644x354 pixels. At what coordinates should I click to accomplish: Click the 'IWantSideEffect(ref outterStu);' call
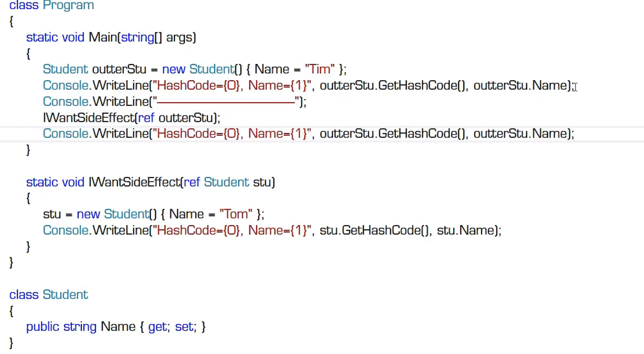pyautogui.click(x=132, y=118)
